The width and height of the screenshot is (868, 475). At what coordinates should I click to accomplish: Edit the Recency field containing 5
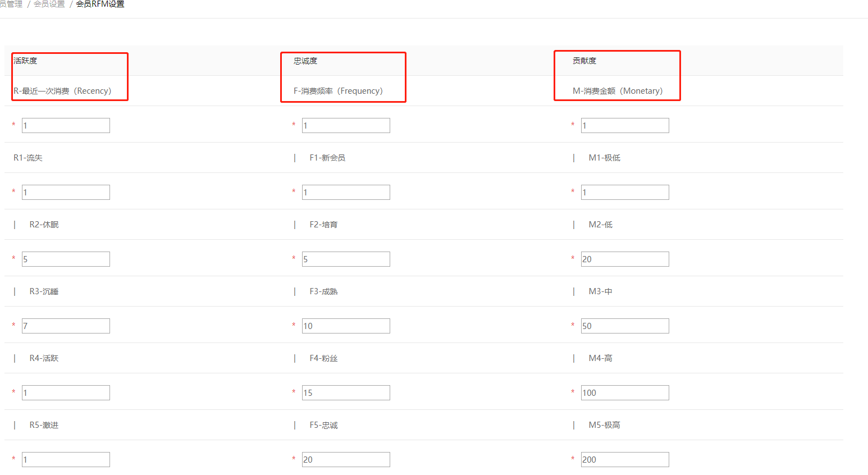point(66,259)
